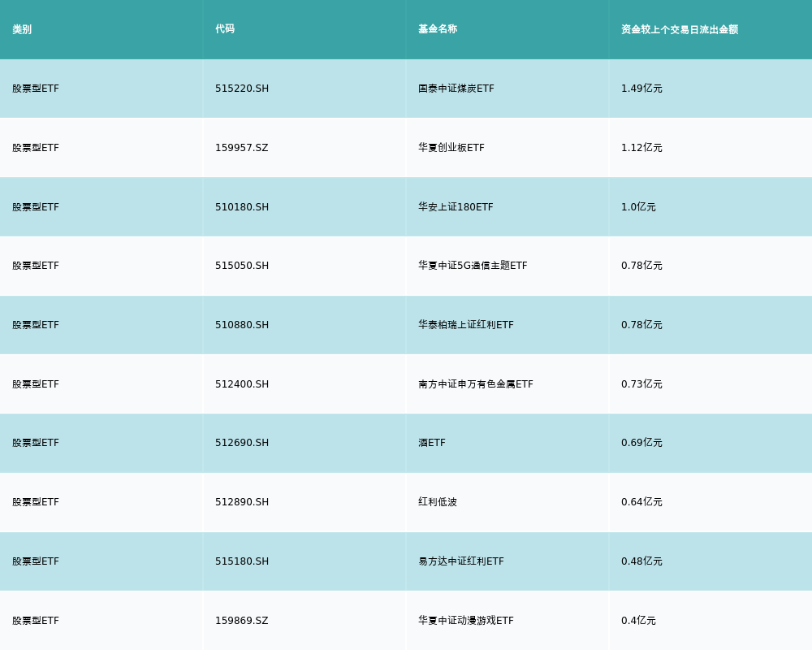
Task: Select code 510880.SH
Action: pyautogui.click(x=242, y=325)
